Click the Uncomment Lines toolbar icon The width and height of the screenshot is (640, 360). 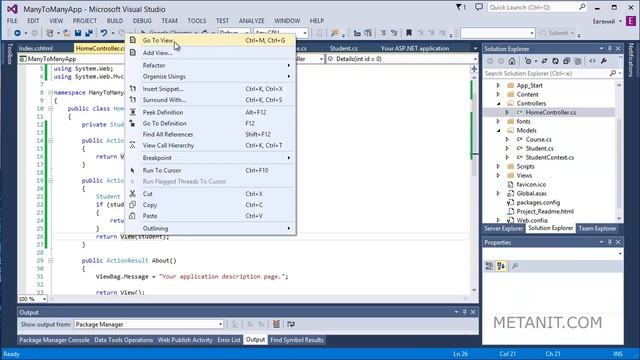click(x=394, y=33)
